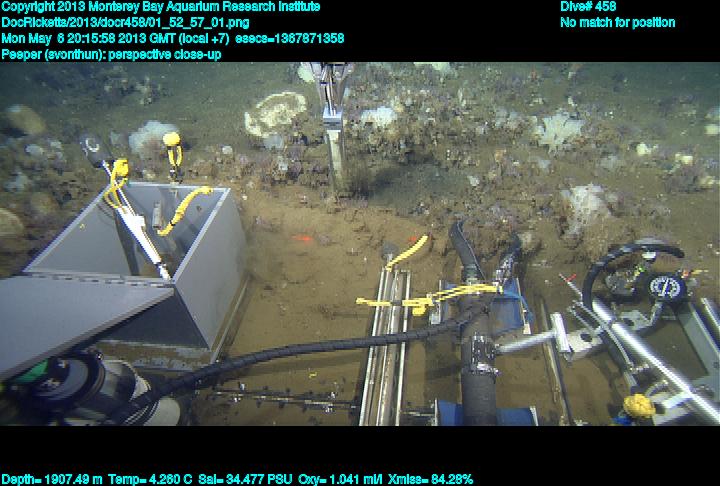Screen dimensions: 720x486
Task: Select the file path DocRicketts/2013/docr458/01_52_57_01.png
Action: [x=125, y=23]
